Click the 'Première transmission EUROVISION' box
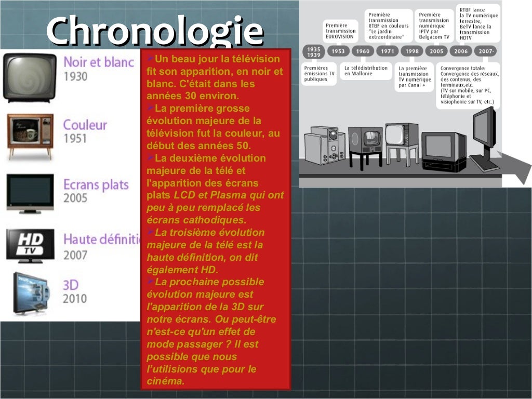 pyautogui.click(x=340, y=31)
